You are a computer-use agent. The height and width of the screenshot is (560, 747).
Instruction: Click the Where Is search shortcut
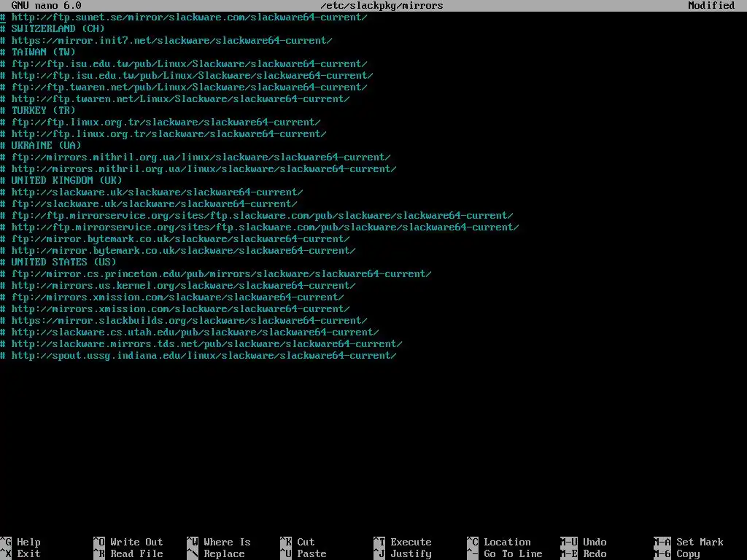pyautogui.click(x=219, y=542)
